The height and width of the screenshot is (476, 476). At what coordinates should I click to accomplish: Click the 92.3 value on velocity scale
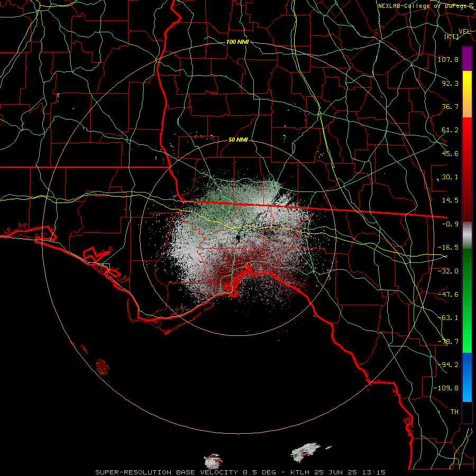pyautogui.click(x=450, y=83)
